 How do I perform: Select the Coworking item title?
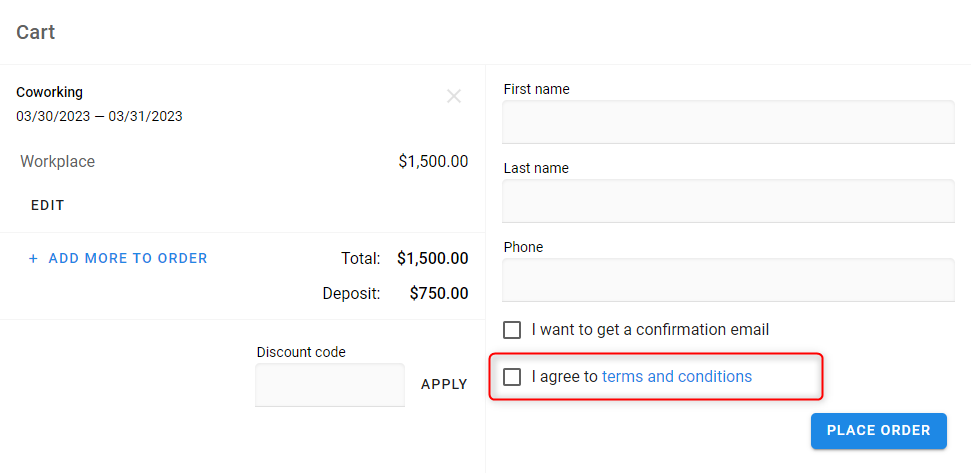point(50,92)
